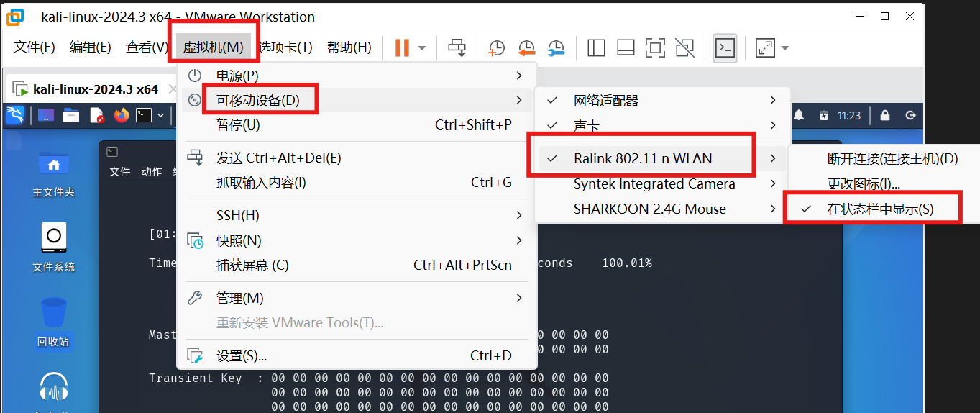980x413 pixels.
Task: Open snapshot manager wrench-clock icon
Action: pyautogui.click(x=556, y=47)
